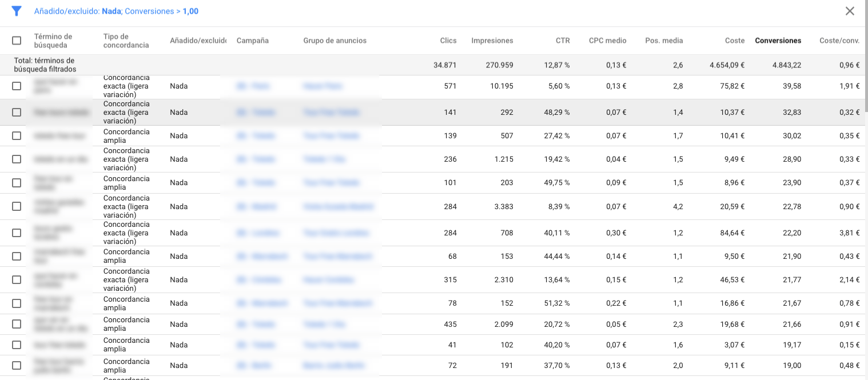Select total cost value 4.654,09 €
The width and height of the screenshot is (868, 380).
pos(727,65)
